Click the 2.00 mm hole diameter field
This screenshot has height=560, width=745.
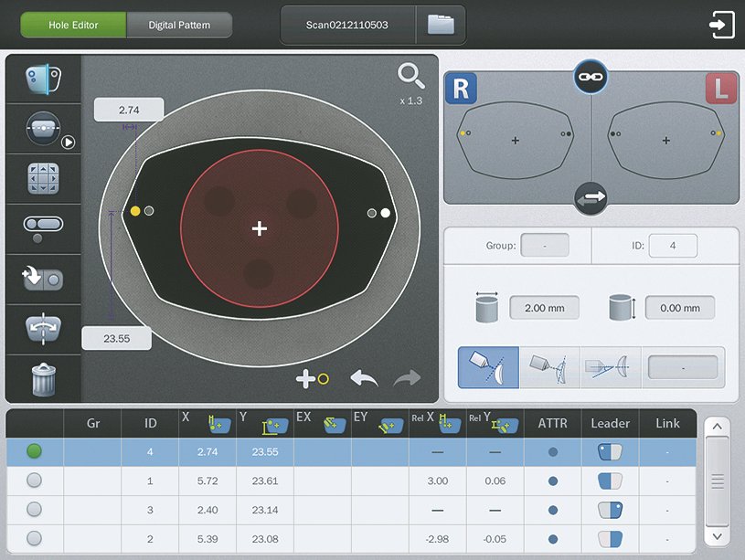[x=544, y=308]
